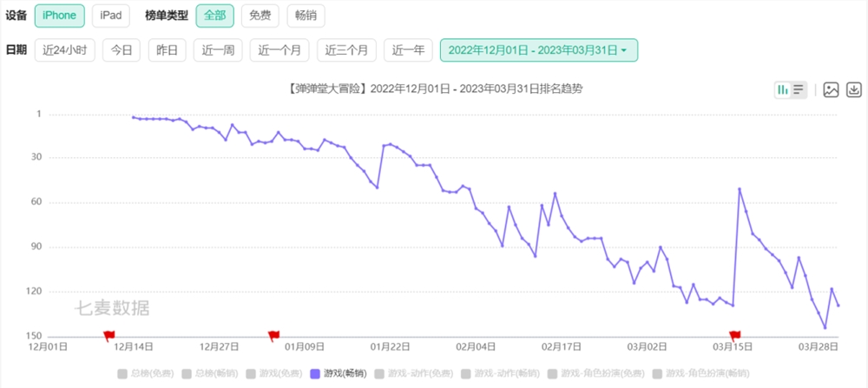The height and width of the screenshot is (388, 868).
Task: Click the red flag near 01月09日
Action: (x=273, y=335)
